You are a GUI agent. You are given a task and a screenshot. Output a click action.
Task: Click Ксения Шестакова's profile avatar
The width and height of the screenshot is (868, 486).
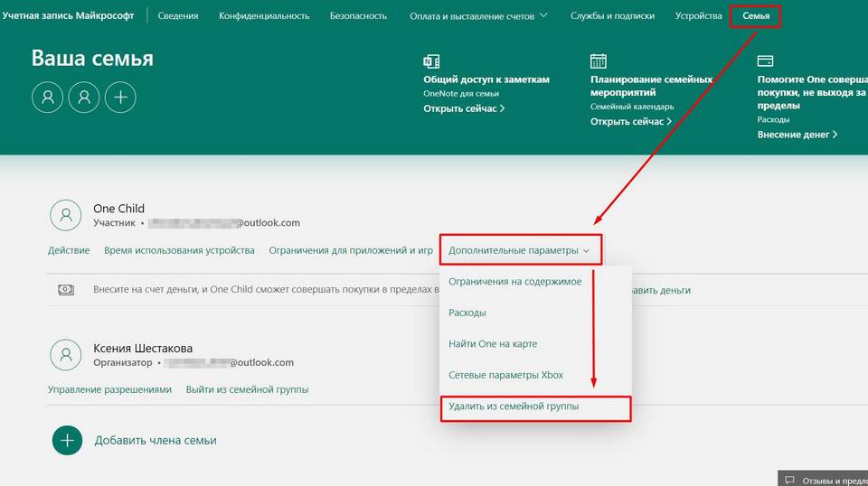(x=66, y=355)
